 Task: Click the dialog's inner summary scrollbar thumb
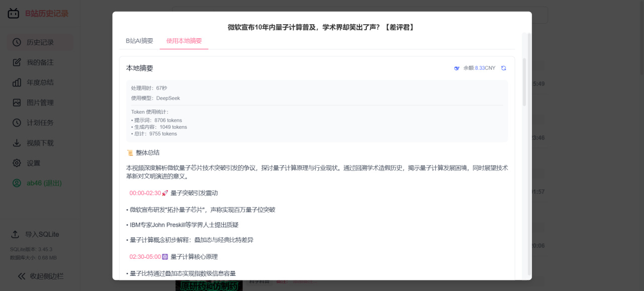pyautogui.click(x=524, y=82)
